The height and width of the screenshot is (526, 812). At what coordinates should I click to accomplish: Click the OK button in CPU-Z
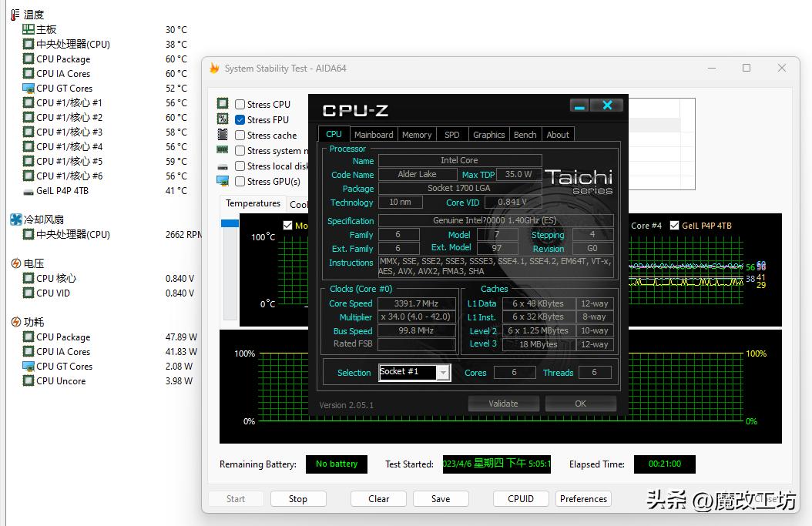point(581,404)
